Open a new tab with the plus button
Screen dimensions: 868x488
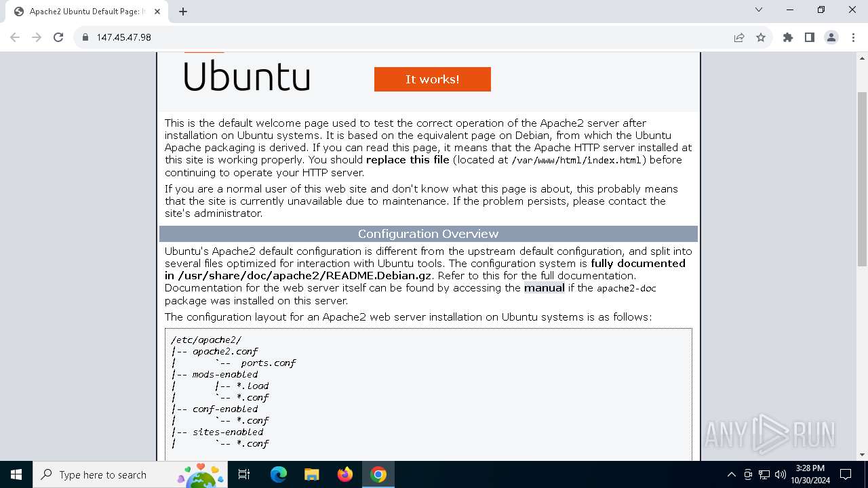tap(183, 12)
